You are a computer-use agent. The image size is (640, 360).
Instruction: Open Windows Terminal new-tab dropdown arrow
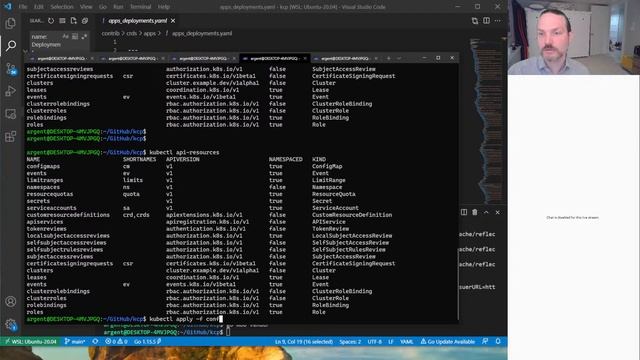click(x=399, y=58)
